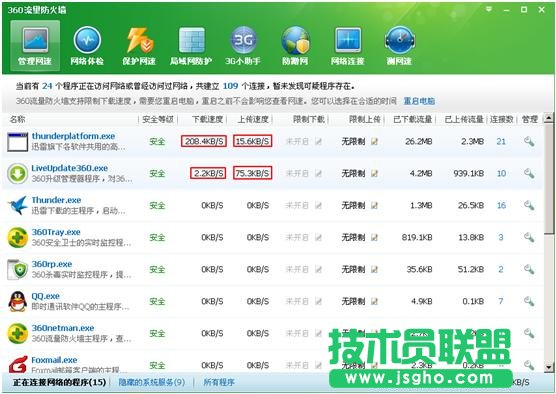Sort by 下载速度 column header

pyautogui.click(x=207, y=119)
